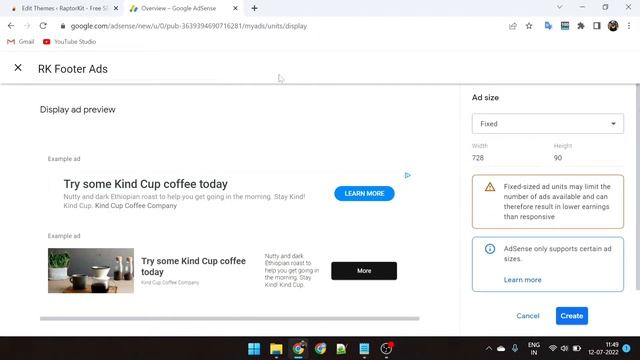The image size is (640, 360).
Task: Open the Wi-Fi tray icon
Action: [552, 349]
